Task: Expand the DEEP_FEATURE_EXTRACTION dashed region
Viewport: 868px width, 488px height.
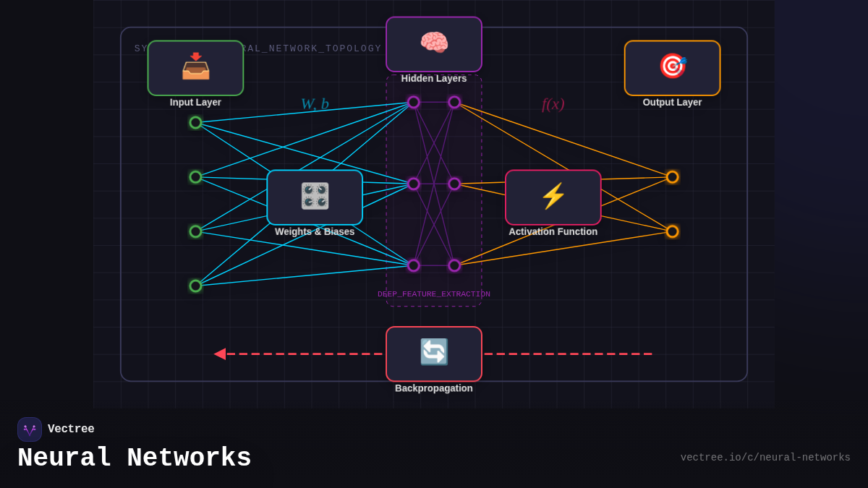Action: (x=434, y=294)
